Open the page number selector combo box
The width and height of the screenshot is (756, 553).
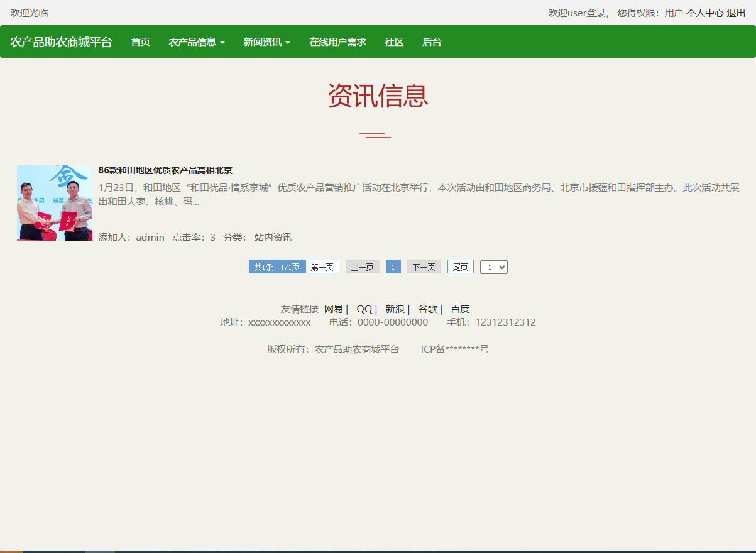[493, 266]
